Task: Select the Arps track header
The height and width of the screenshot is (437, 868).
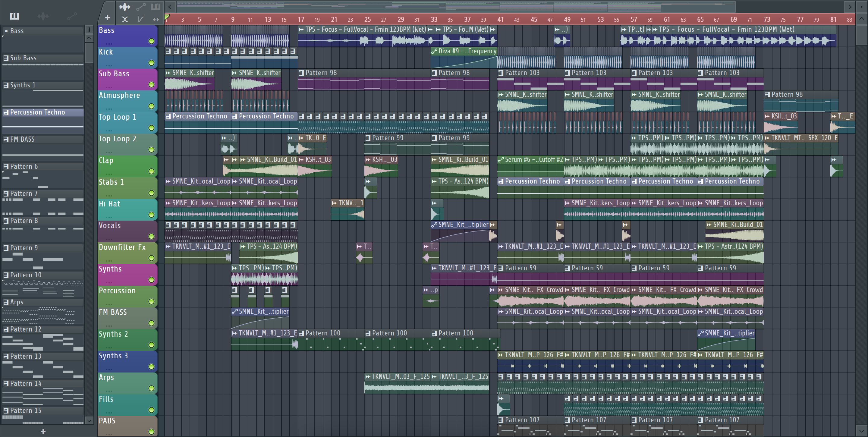Action: coord(127,383)
